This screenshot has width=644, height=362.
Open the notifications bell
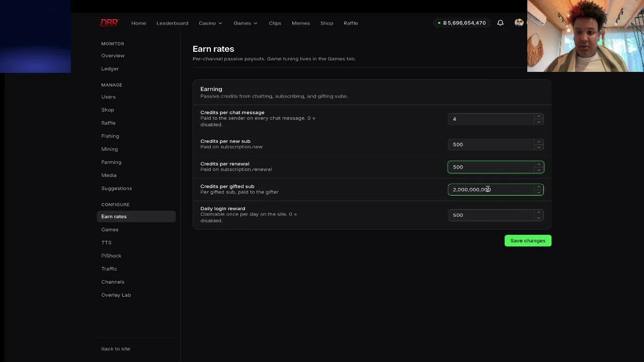tap(500, 23)
